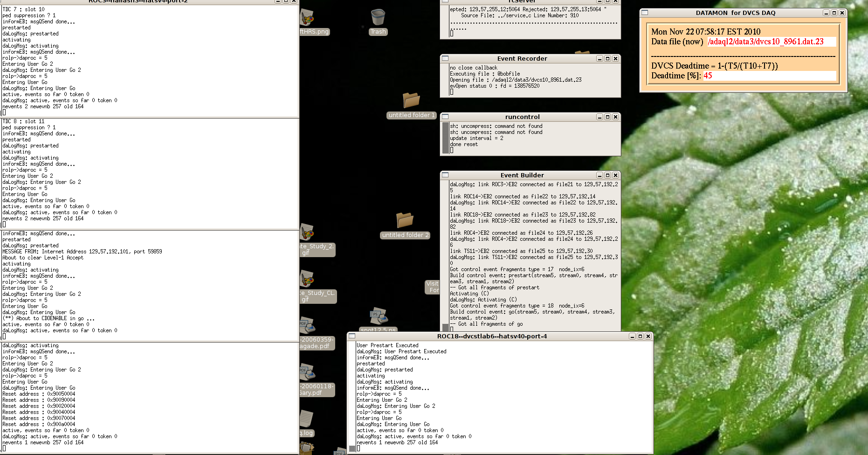Minimize the Event Recorder window

pos(599,58)
